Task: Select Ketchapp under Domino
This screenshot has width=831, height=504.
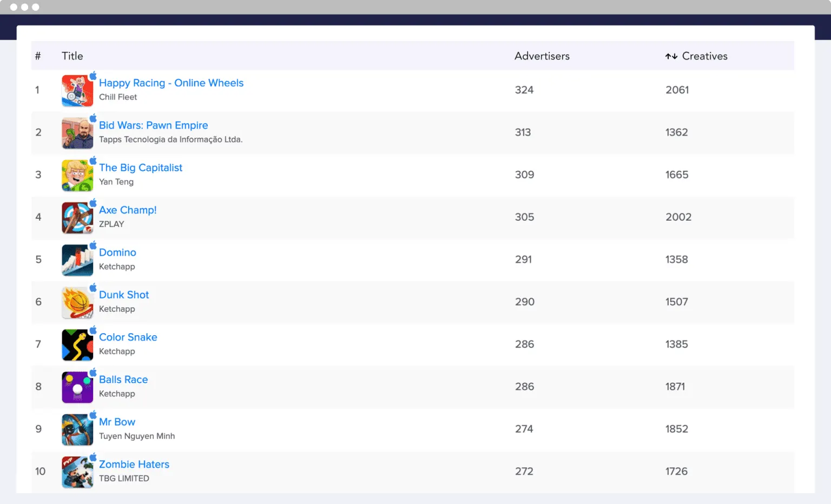Action: pyautogui.click(x=117, y=267)
